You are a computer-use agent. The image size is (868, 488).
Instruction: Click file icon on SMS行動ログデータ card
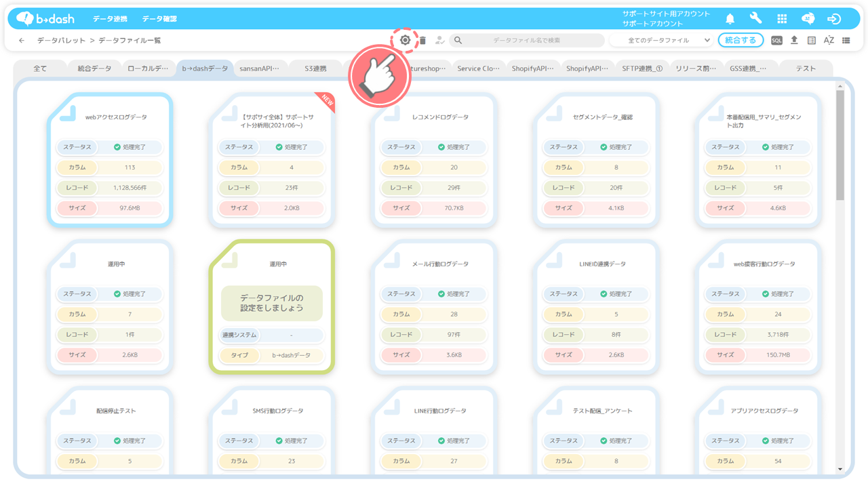(230, 407)
